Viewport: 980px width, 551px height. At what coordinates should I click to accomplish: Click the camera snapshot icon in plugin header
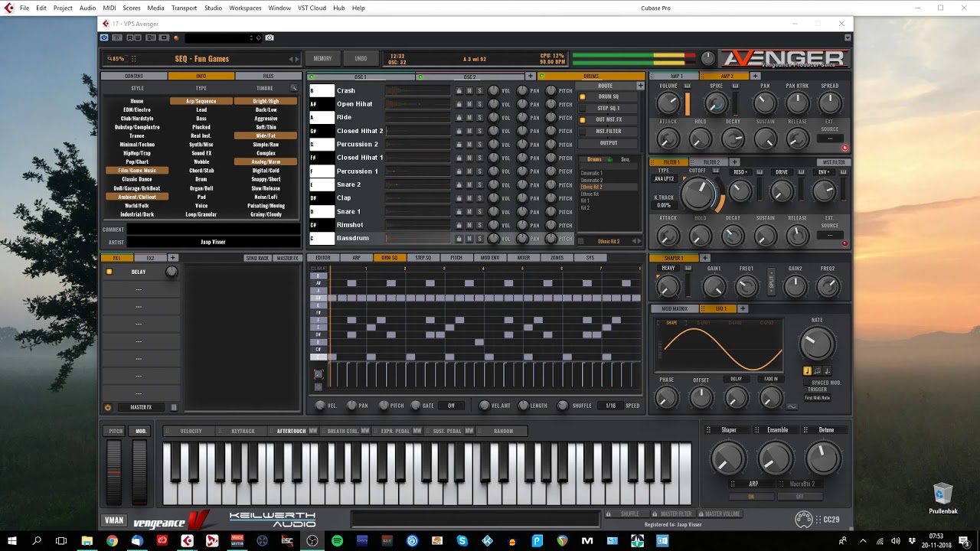click(269, 37)
